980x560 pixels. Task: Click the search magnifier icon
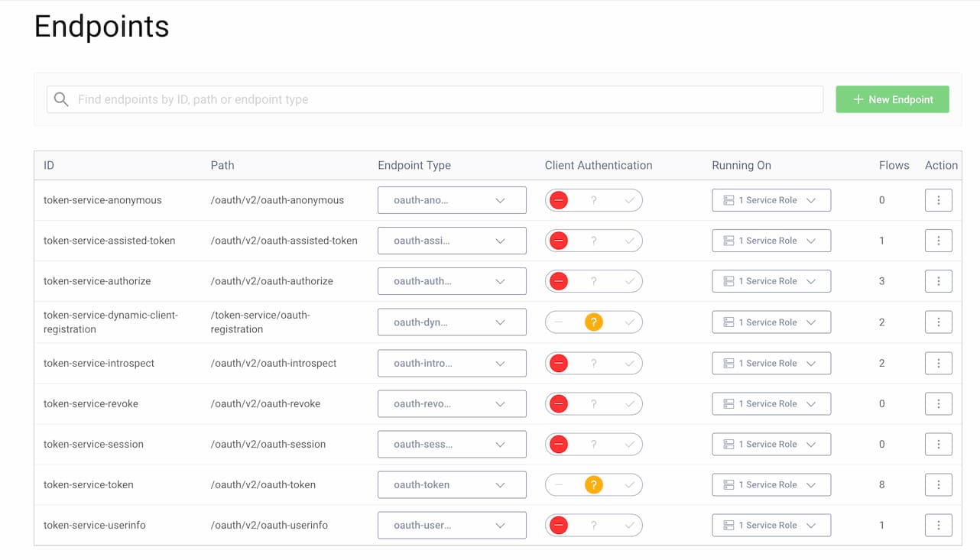click(x=60, y=99)
